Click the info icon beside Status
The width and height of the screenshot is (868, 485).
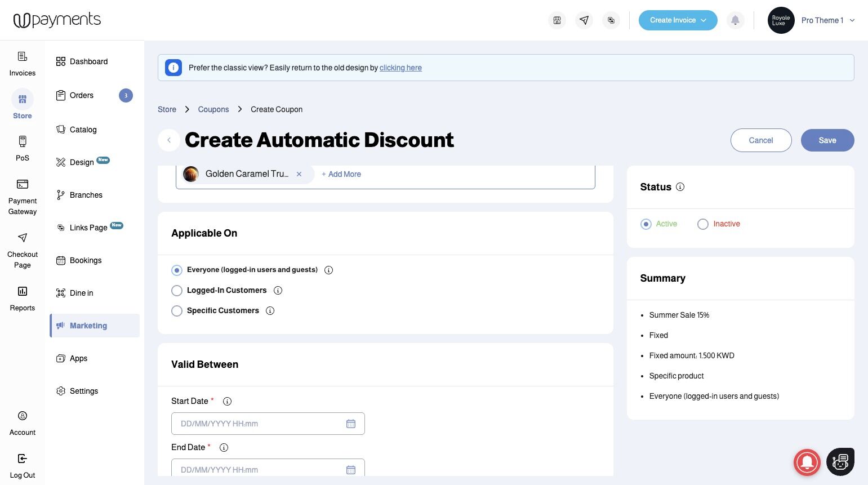coord(680,187)
